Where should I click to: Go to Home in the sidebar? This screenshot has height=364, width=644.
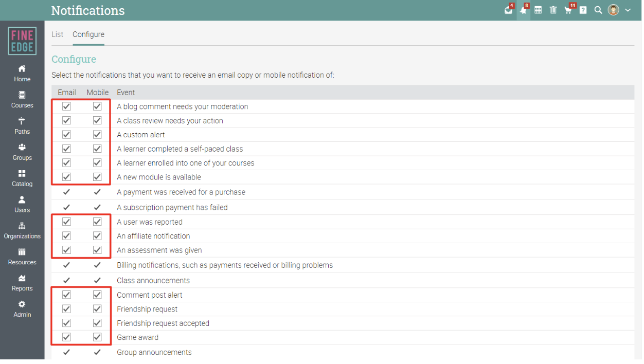tap(22, 74)
